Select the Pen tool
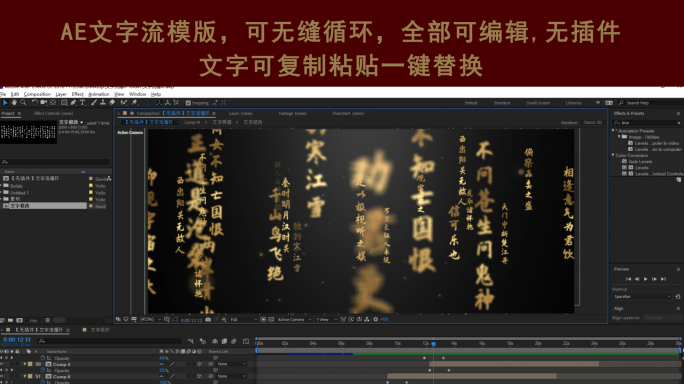 [73, 103]
